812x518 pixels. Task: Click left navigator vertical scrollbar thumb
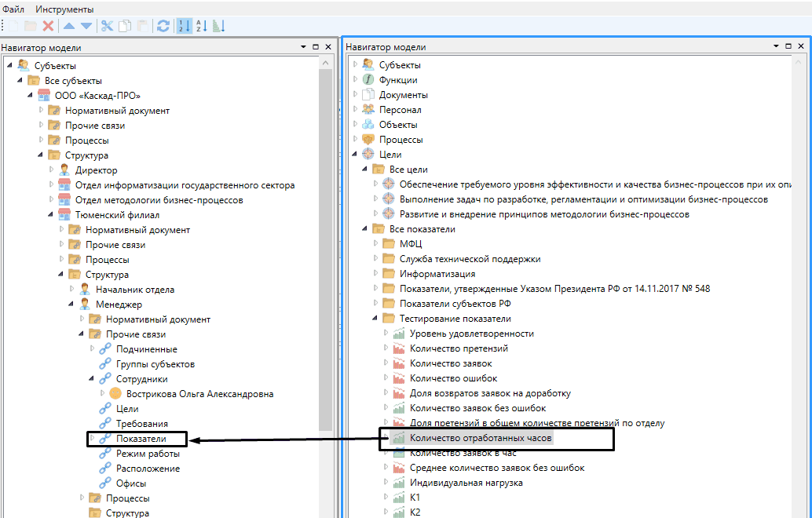coord(325,250)
